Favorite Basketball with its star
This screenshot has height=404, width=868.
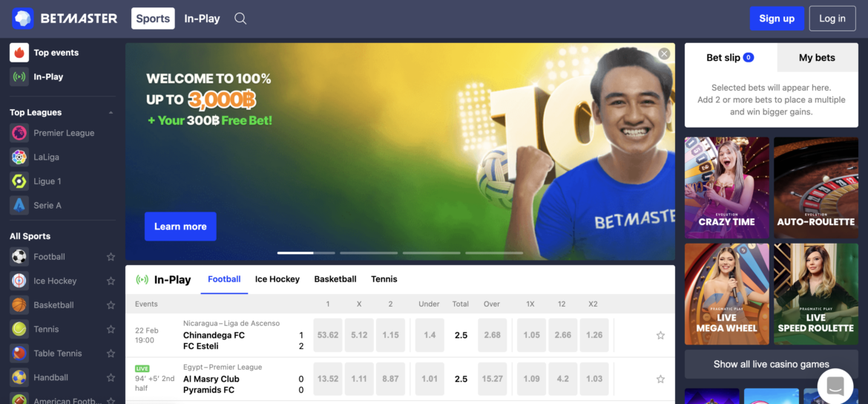(x=111, y=304)
